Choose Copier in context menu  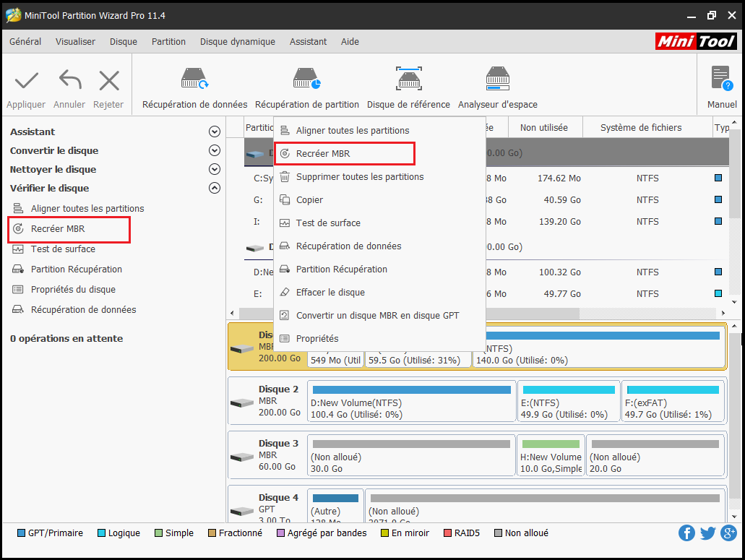[x=379, y=200]
